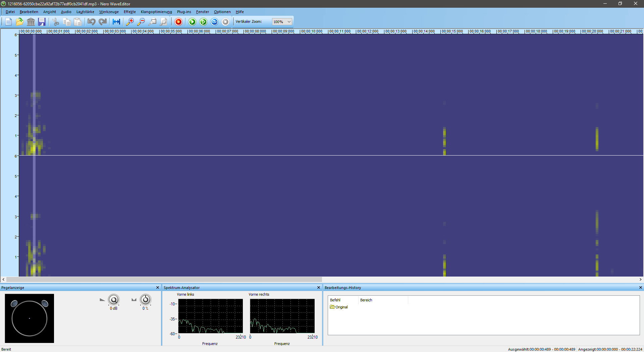Click the horizontal scrollbar thumb under the spectrogram
644x352 pixels.
pyautogui.click(x=164, y=280)
